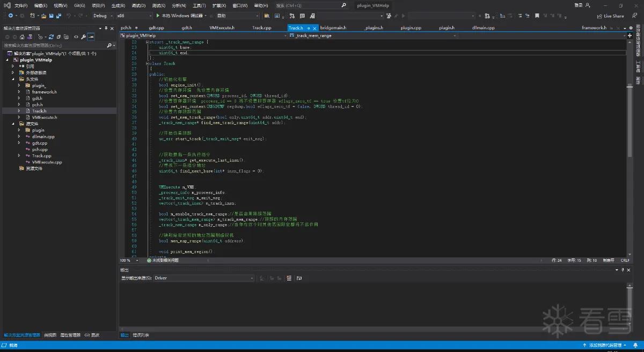Collapse the struct _track_mem_range code block
Screen dimensions: 644x352
tap(148, 42)
